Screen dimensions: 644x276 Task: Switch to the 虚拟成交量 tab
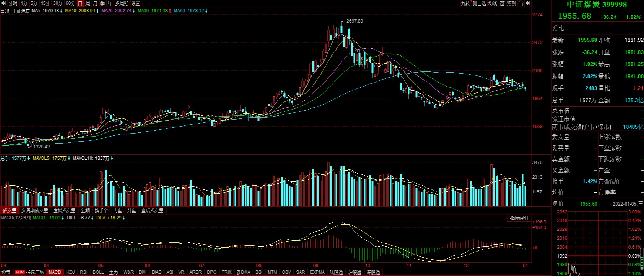(x=64, y=211)
